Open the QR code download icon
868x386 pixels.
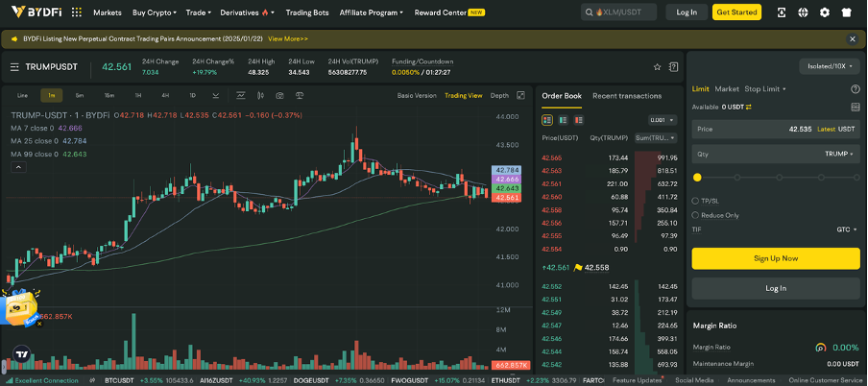pyautogui.click(x=782, y=12)
